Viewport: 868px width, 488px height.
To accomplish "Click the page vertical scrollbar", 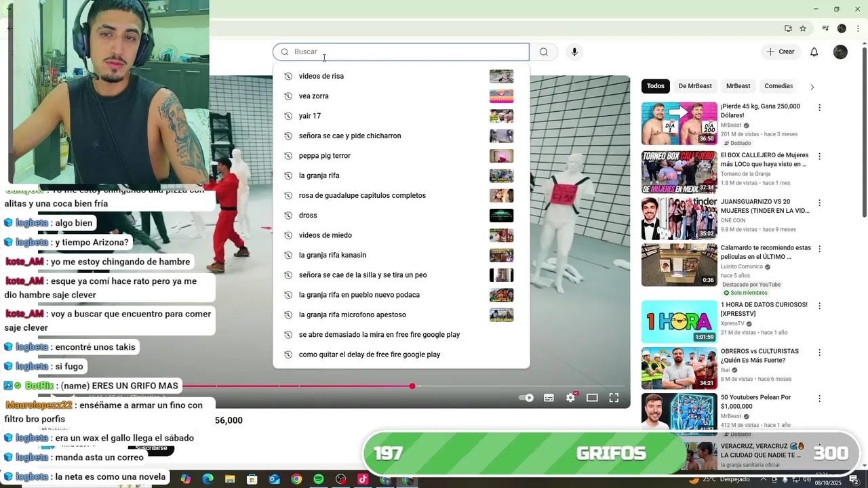I will (865, 132).
